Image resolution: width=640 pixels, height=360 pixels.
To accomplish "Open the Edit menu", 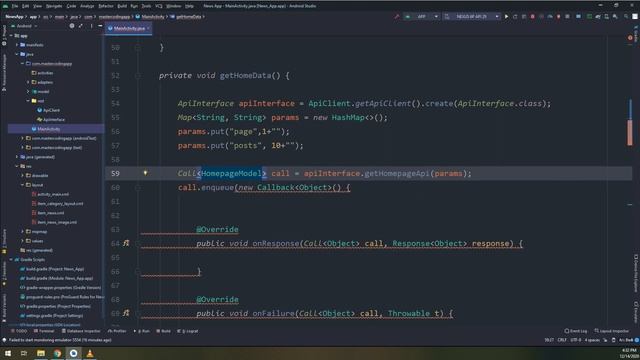I will coord(25,6).
